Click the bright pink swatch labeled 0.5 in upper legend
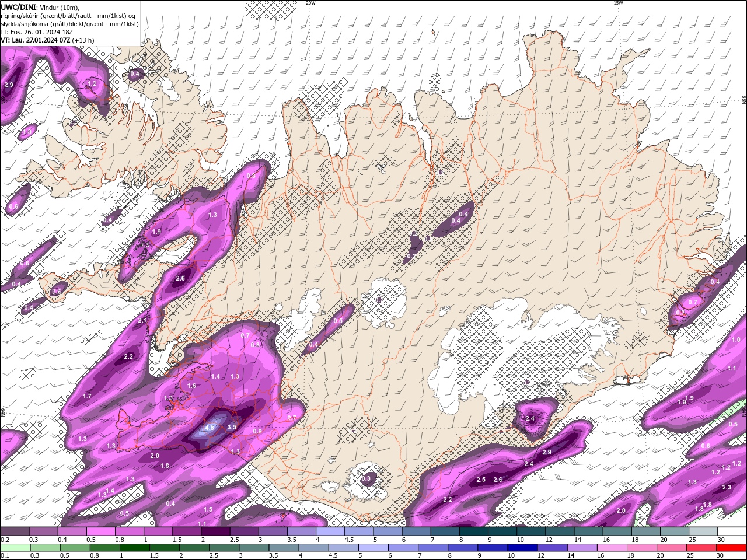Image resolution: width=747 pixels, height=560 pixels. [x=100, y=531]
